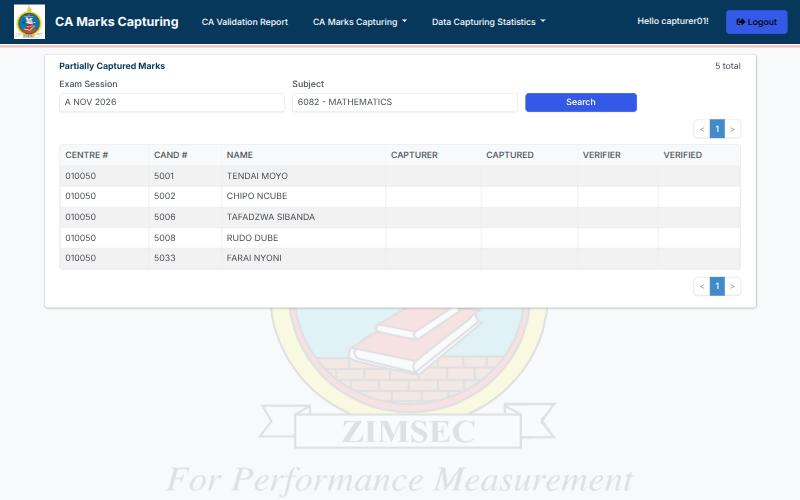Open the Subject field 6082 - MATHEMATICS
This screenshot has height=500, width=800.
pyautogui.click(x=405, y=102)
